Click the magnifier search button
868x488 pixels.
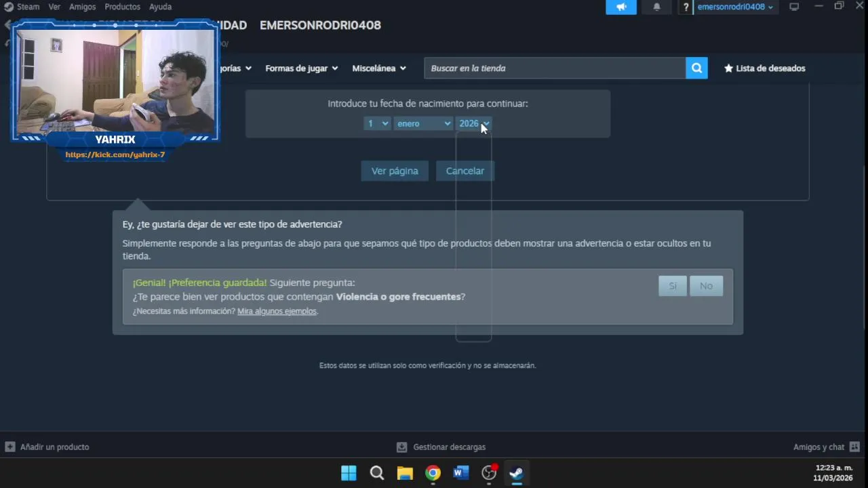pos(696,68)
